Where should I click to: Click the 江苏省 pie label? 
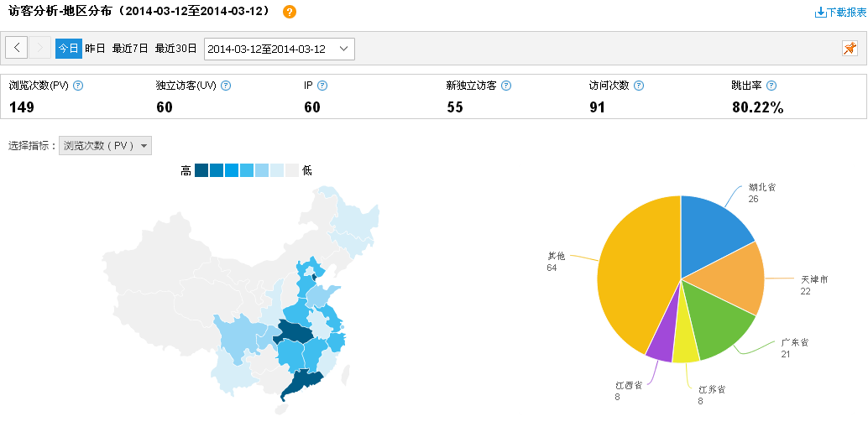[711, 395]
